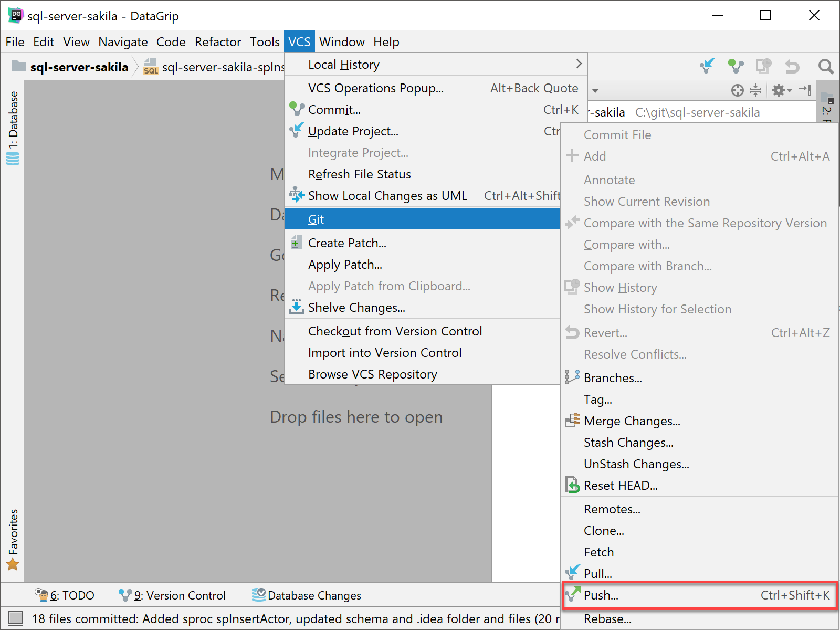The width and height of the screenshot is (840, 630).
Task: Open the Navigate menu
Action: pos(123,42)
